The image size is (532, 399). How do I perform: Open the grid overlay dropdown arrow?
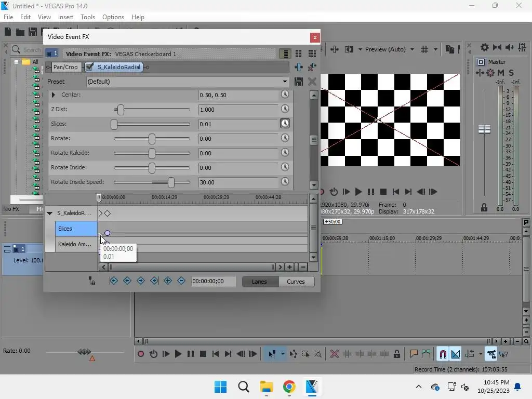coord(435,49)
